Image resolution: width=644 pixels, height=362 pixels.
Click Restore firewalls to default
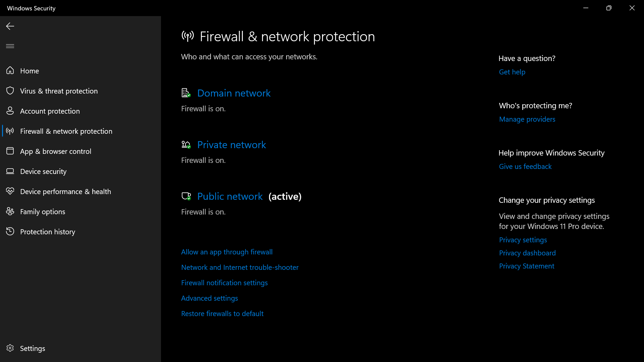(x=222, y=314)
